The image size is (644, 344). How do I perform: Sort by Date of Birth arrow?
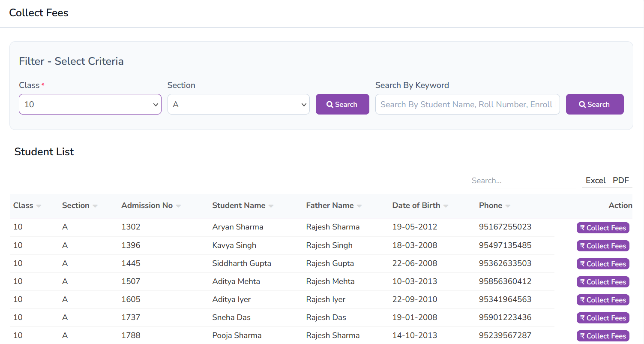446,206
